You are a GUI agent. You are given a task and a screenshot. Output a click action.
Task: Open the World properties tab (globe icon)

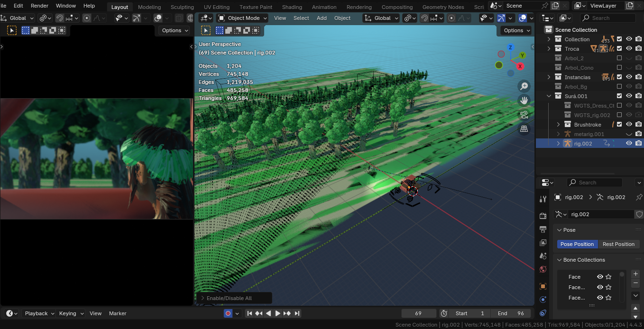(543, 269)
